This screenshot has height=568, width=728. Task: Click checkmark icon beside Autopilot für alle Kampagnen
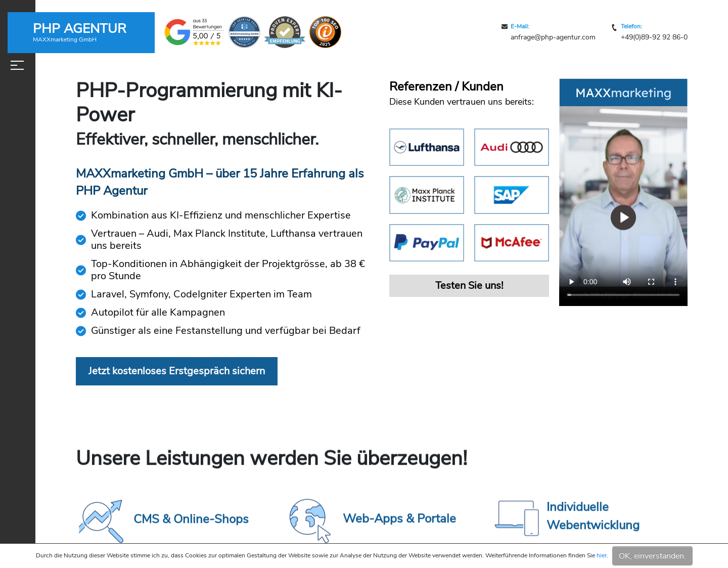point(81,313)
